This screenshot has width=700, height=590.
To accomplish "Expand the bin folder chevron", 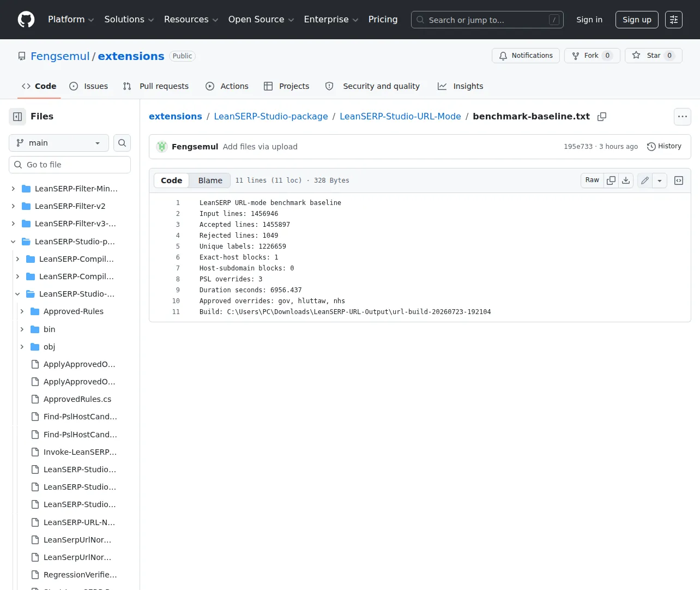I will [x=22, y=329].
